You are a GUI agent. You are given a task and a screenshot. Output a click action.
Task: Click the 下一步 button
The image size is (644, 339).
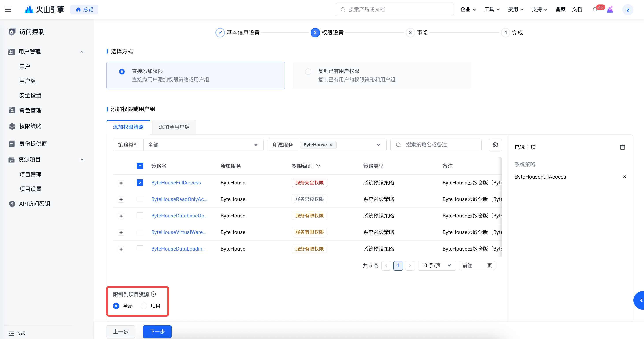(x=157, y=332)
